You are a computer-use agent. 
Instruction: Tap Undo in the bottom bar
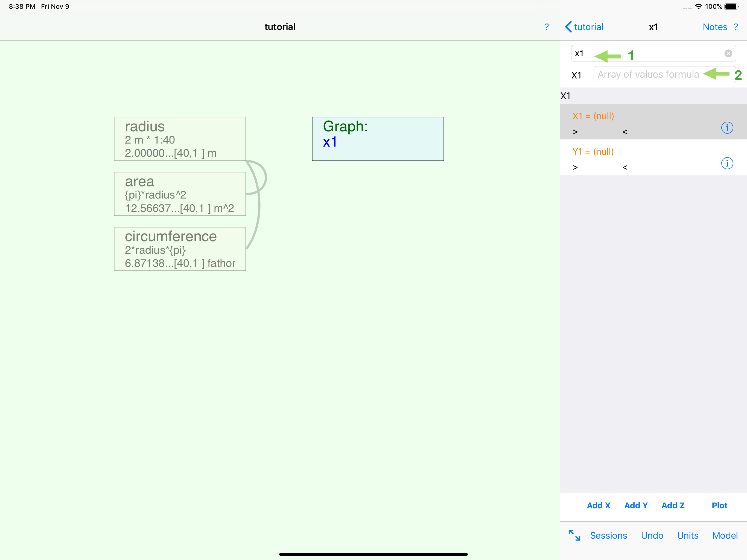coord(652,536)
